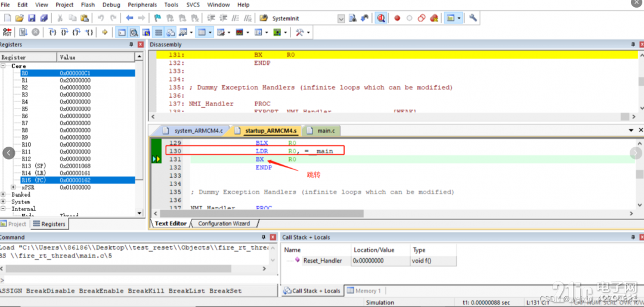Enable or disable breakpoint with the hollow circle icon
Screen dimensions: 644x307
tap(410, 18)
